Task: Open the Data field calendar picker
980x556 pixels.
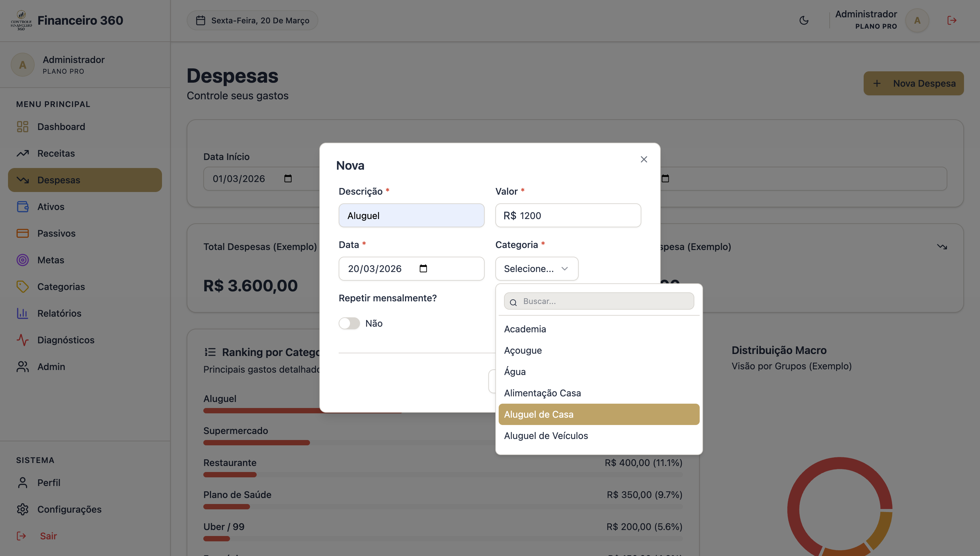Action: pos(423,268)
